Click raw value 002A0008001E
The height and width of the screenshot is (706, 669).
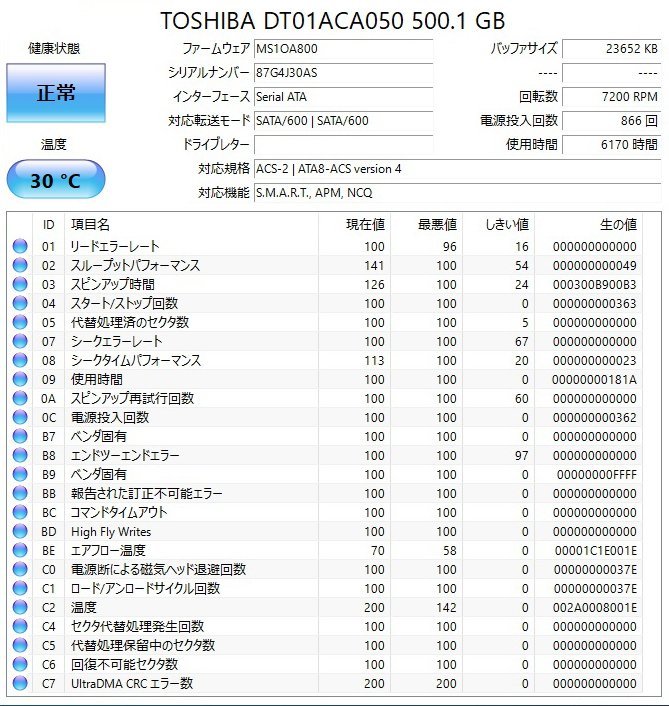(595, 607)
